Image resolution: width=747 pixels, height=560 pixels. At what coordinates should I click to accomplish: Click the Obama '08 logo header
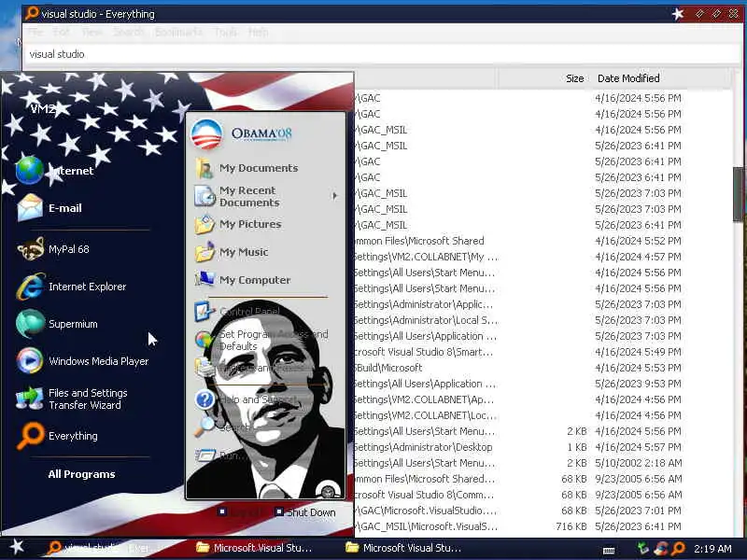click(x=242, y=133)
